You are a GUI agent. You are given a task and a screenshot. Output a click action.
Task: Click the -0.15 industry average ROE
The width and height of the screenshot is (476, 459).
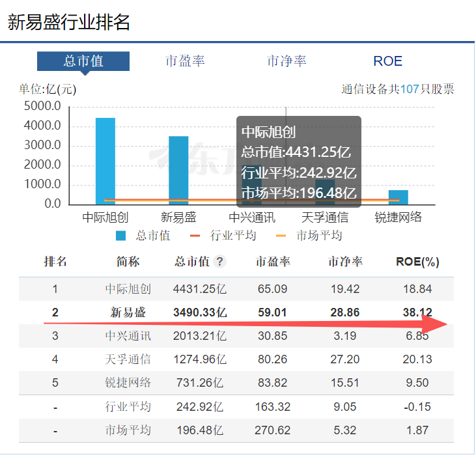pos(417,407)
